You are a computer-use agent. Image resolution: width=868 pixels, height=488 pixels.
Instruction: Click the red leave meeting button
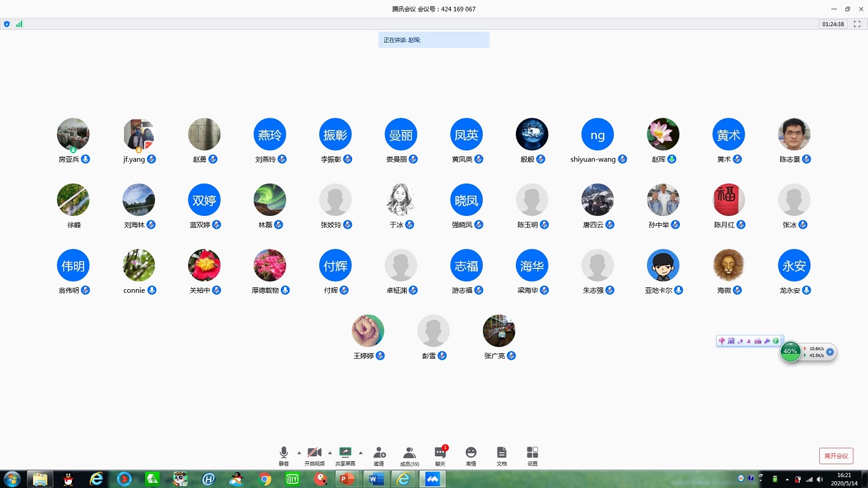pos(836,456)
